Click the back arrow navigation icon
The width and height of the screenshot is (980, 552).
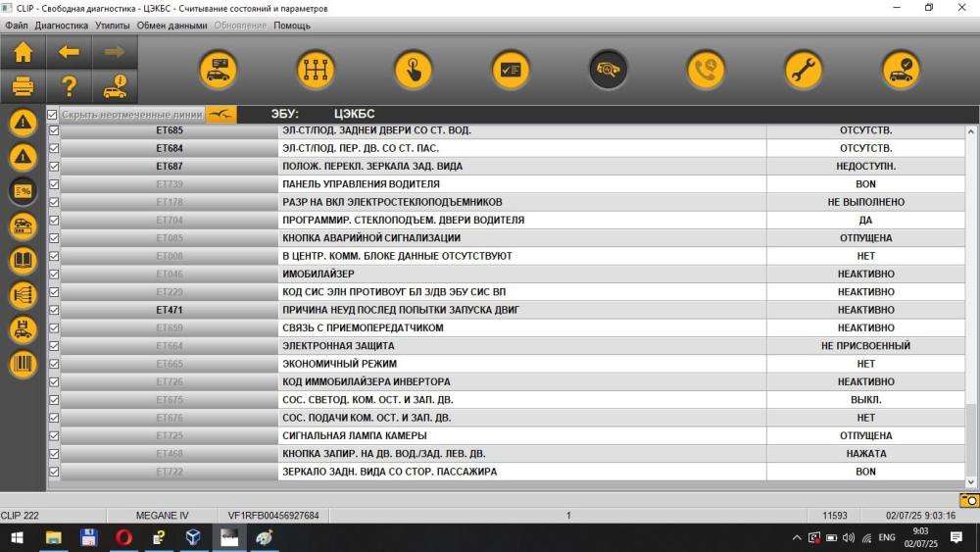[x=69, y=52]
